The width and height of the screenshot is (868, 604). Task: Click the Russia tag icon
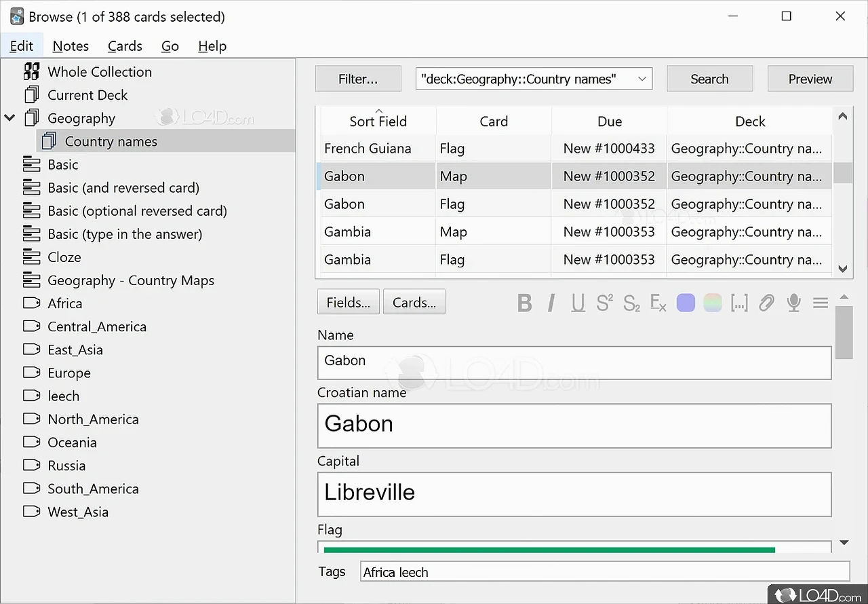[31, 465]
